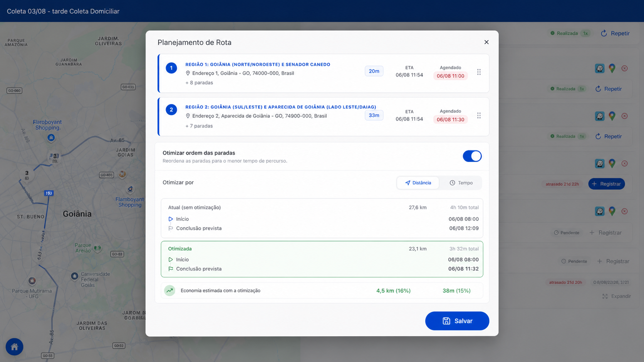Click the Início play icon in Atual card
Image resolution: width=644 pixels, height=362 pixels.
point(171,219)
